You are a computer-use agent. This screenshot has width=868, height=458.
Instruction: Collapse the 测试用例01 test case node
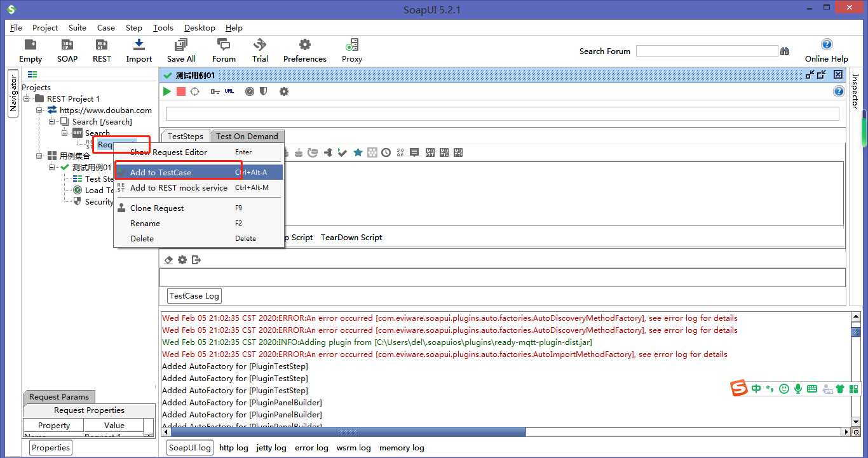(53, 167)
